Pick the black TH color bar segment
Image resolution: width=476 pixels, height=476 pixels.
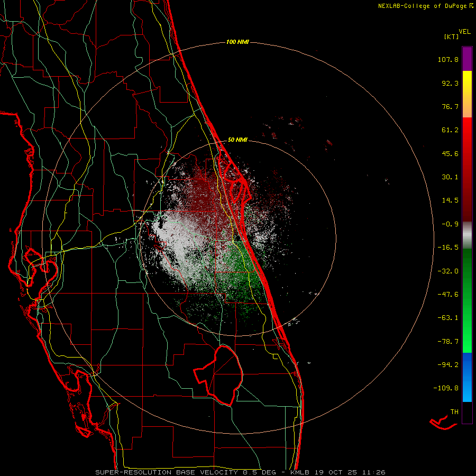coord(467,413)
